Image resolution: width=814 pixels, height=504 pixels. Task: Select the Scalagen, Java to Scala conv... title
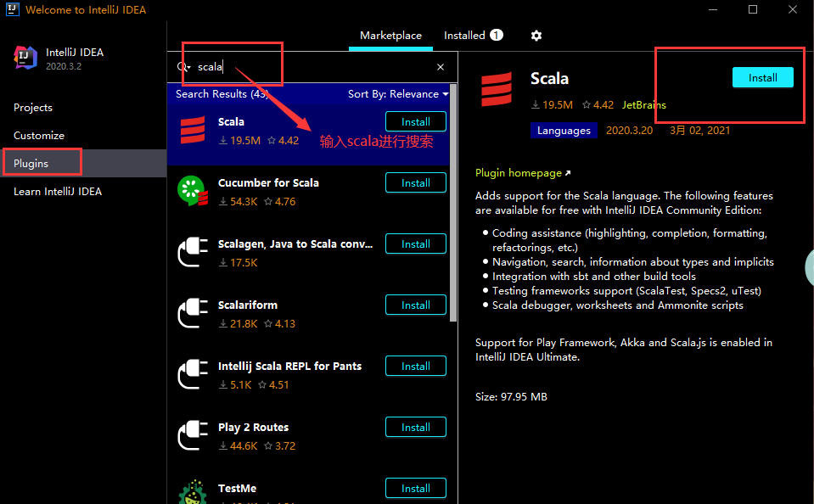pos(295,244)
